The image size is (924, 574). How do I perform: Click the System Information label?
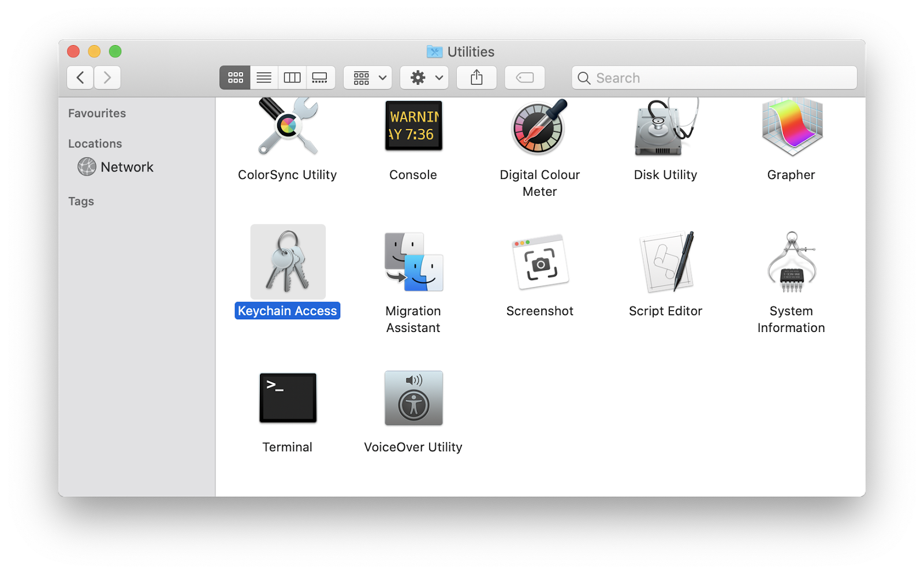pyautogui.click(x=791, y=319)
